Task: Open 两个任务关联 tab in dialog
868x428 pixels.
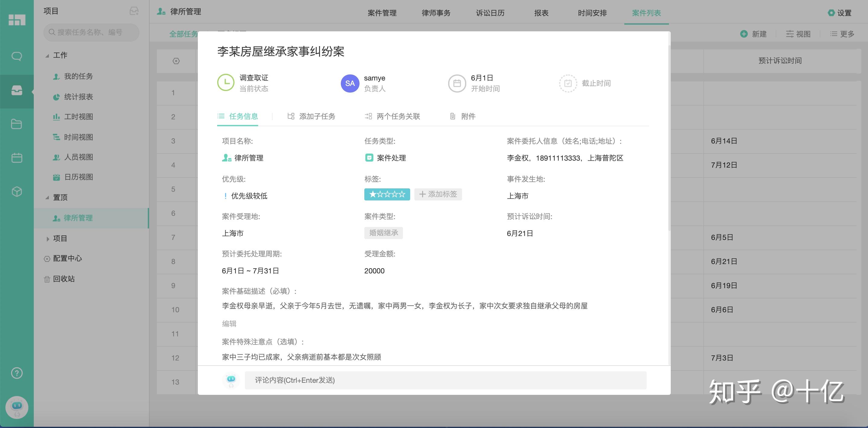Action: [x=392, y=116]
